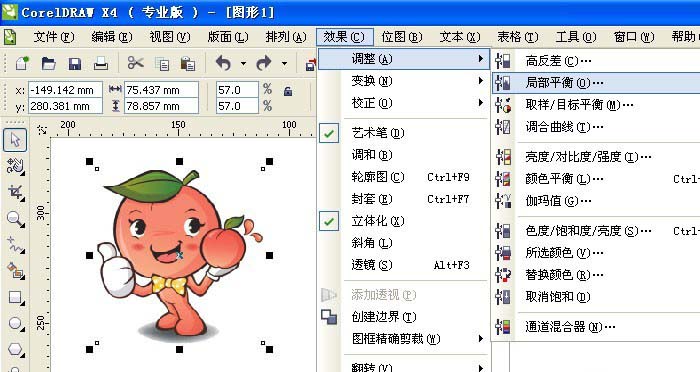This screenshot has height=372, width=700.
Task: Select 伽玛值(G) adjustment
Action: tap(596, 201)
